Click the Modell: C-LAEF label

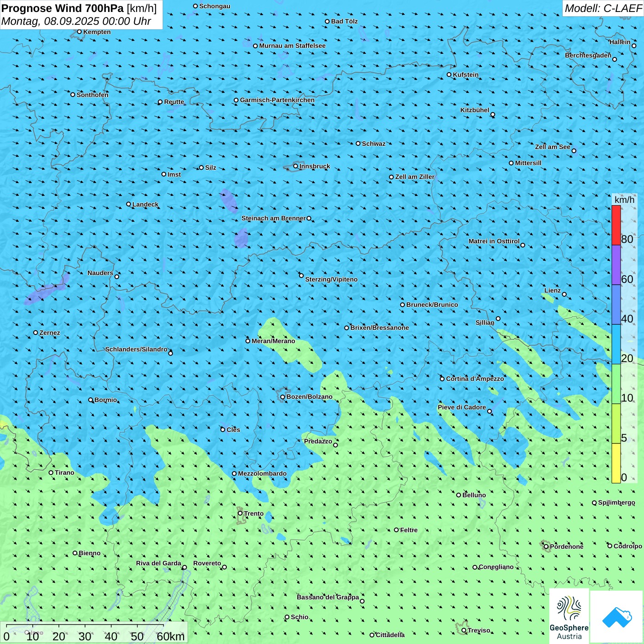603,8
